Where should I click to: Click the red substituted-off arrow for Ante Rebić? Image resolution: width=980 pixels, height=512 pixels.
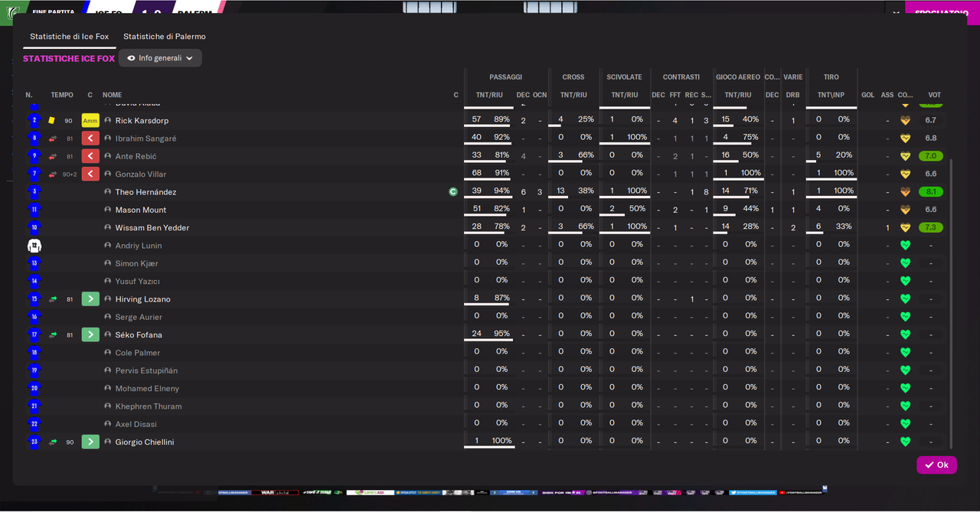point(90,156)
